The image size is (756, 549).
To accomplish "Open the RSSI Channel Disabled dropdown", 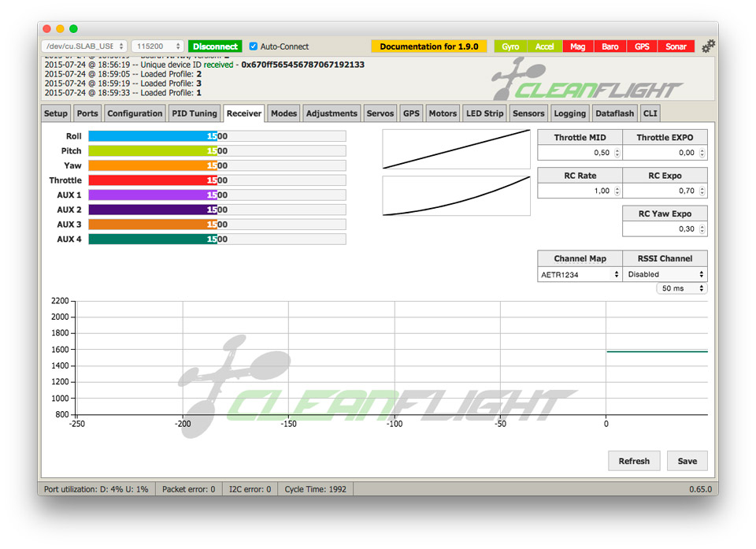I will pyautogui.click(x=665, y=274).
